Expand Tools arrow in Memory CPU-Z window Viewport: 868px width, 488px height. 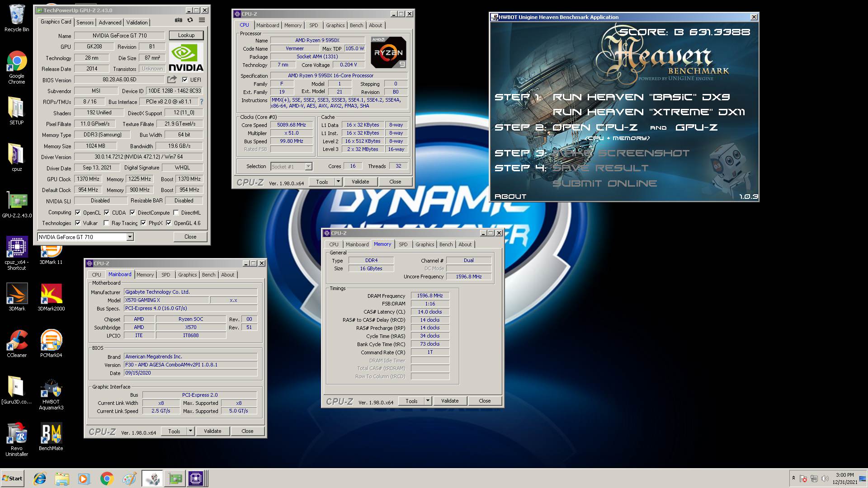point(428,401)
